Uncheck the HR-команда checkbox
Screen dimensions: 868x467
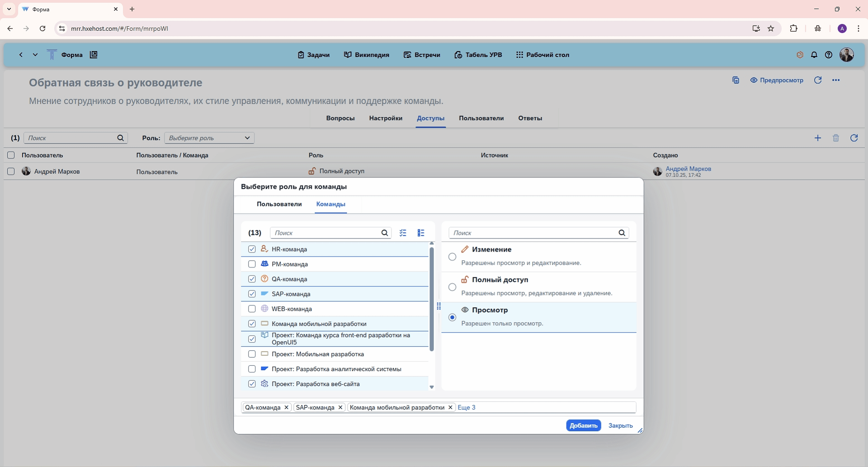click(252, 249)
